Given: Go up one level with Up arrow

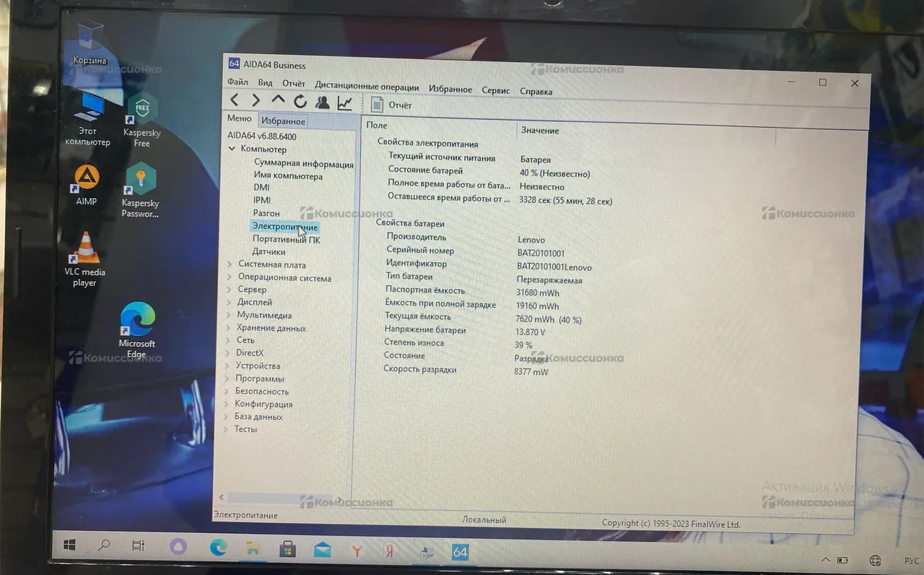Looking at the screenshot, I should point(278,101).
